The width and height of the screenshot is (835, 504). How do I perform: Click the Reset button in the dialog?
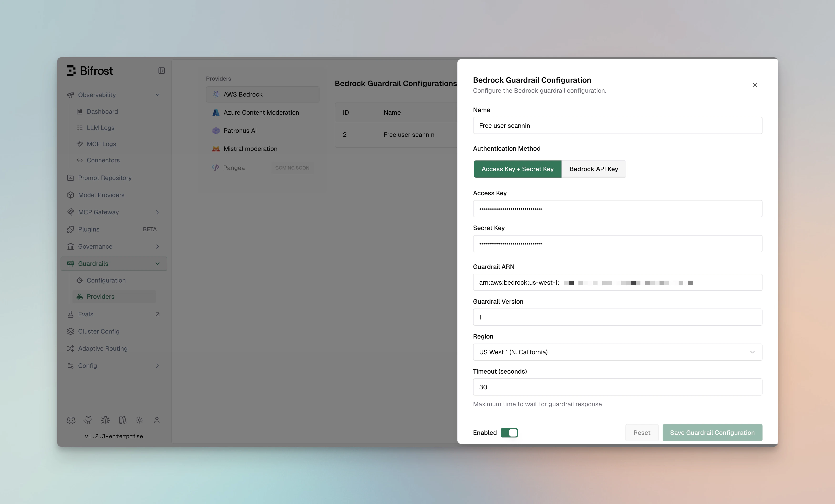click(642, 432)
